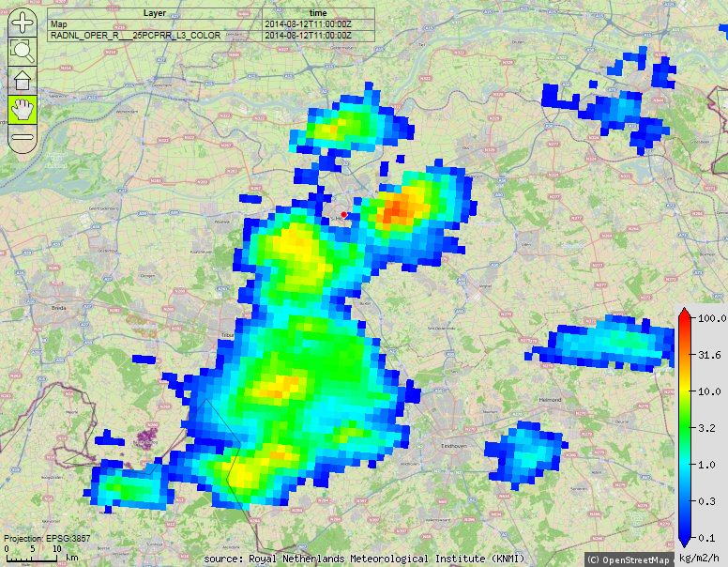The image size is (728, 567).
Task: Activate the pan hand tool
Action: click(x=23, y=109)
